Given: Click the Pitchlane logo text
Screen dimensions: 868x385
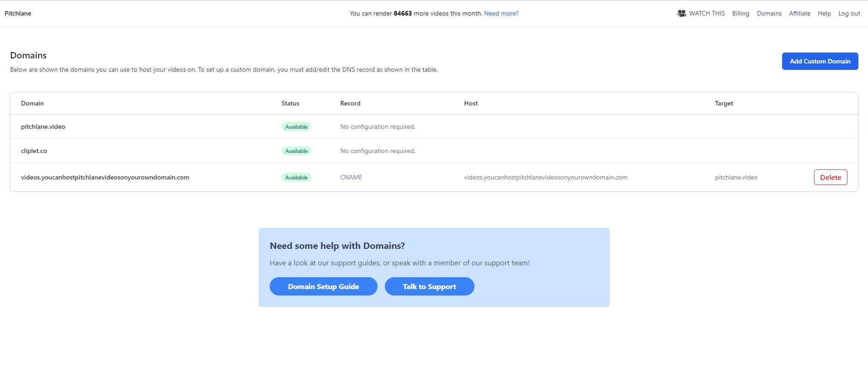Looking at the screenshot, I should 18,13.
